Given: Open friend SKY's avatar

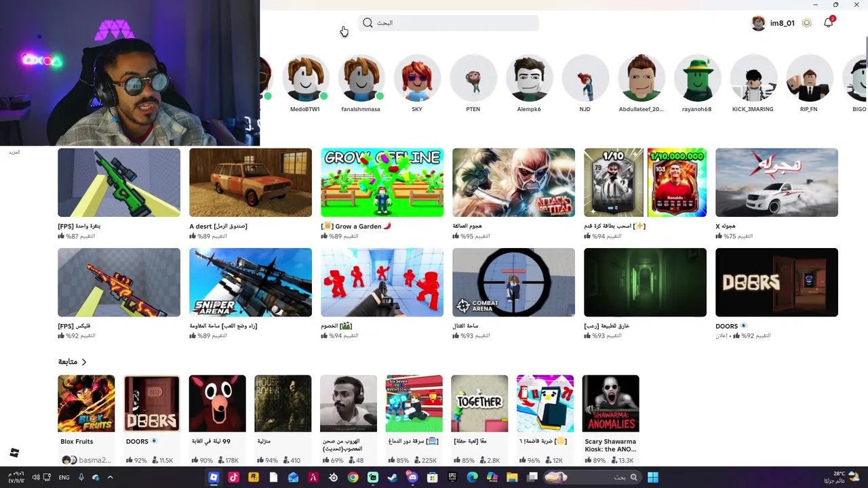Looking at the screenshot, I should point(417,78).
